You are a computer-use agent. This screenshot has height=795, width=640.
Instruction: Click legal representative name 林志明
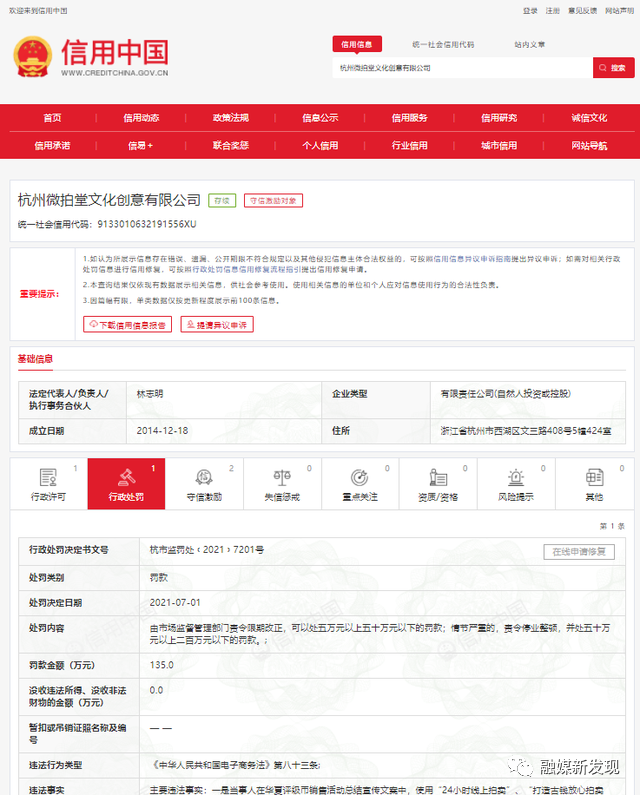[x=150, y=393]
